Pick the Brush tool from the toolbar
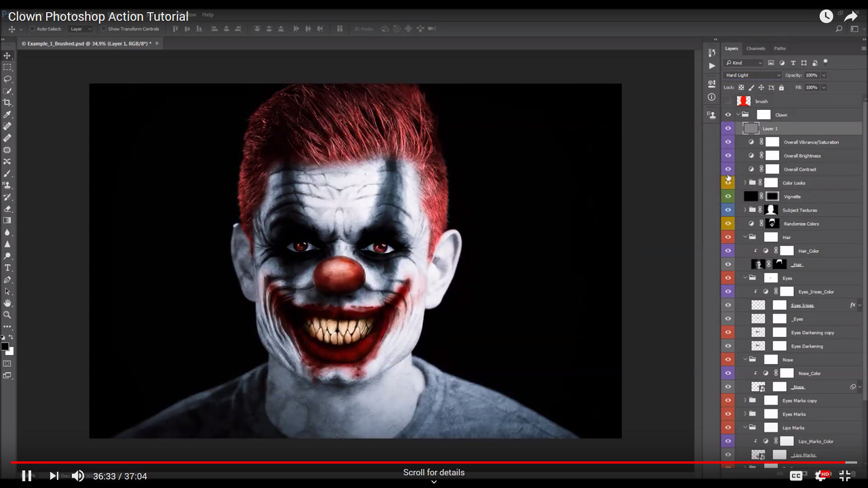The image size is (868, 488). click(x=7, y=174)
